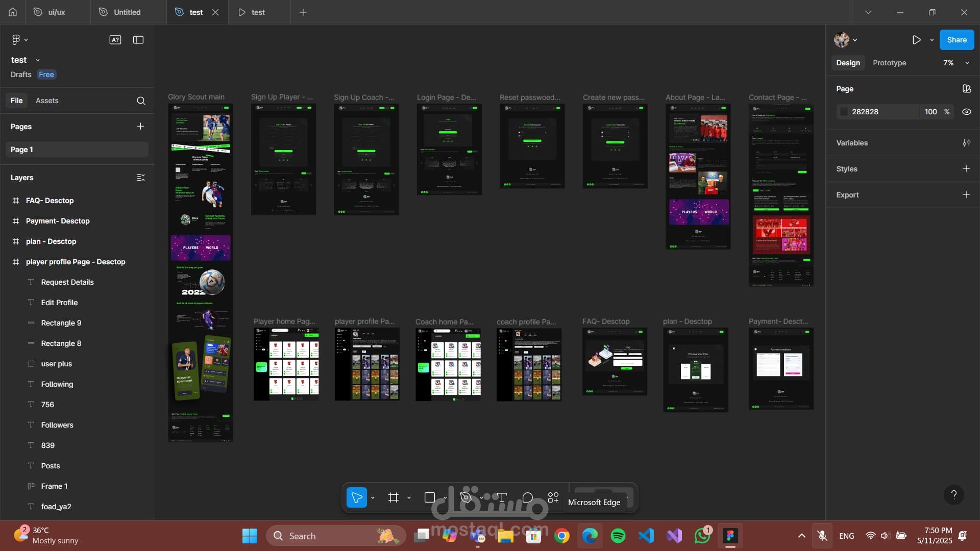
Task: Click the user avatar picture
Action: tap(841, 40)
